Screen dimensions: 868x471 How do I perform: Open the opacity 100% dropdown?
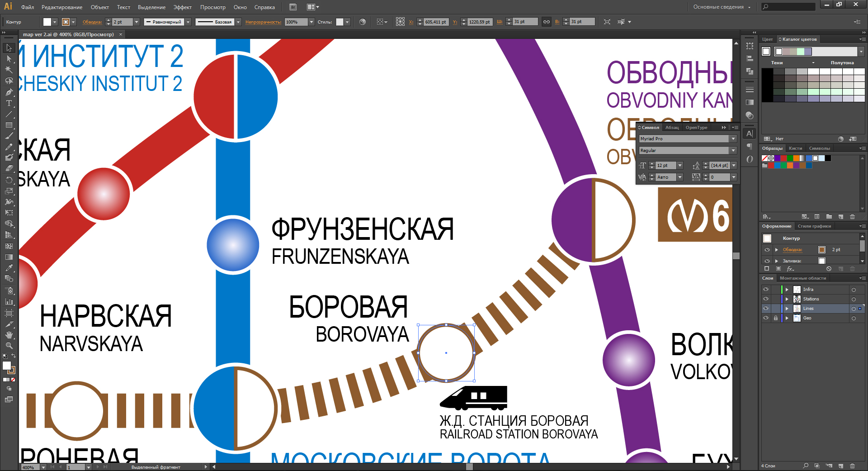tap(311, 22)
